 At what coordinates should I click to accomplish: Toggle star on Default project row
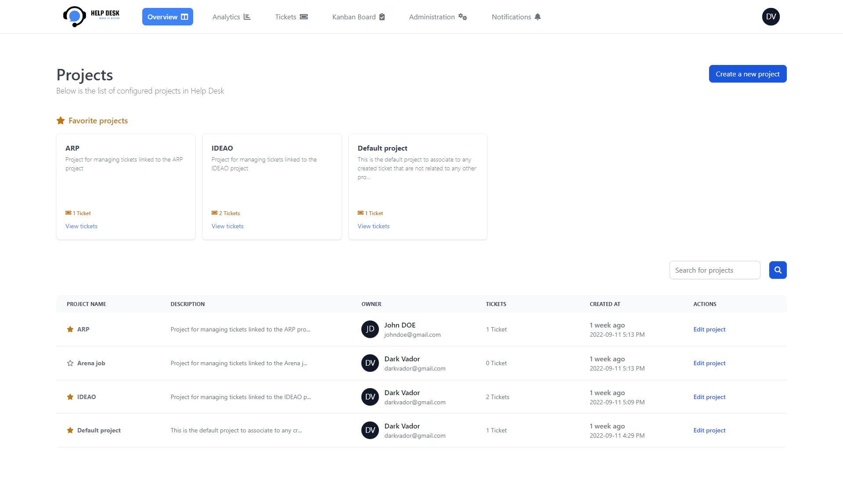pos(70,430)
